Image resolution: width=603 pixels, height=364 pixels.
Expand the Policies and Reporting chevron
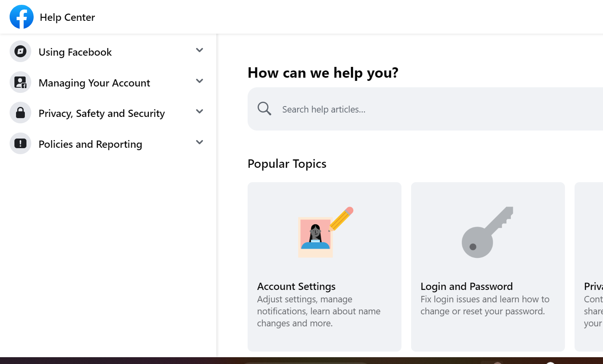click(200, 142)
